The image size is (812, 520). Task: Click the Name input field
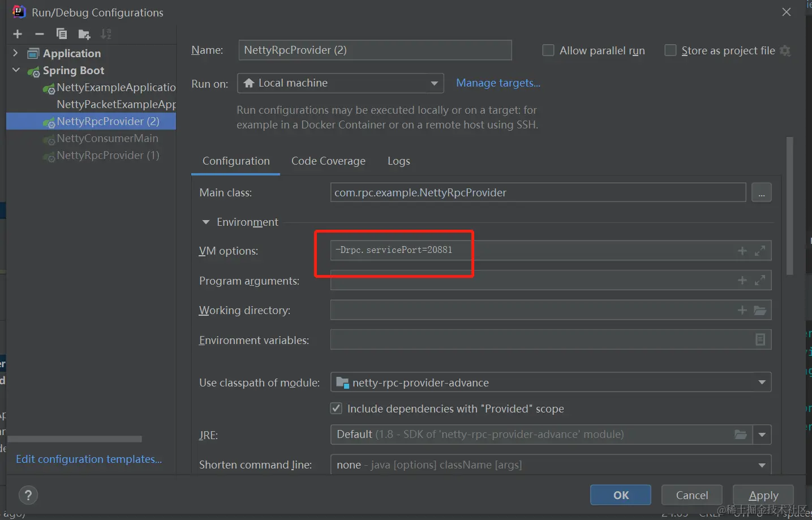375,50
